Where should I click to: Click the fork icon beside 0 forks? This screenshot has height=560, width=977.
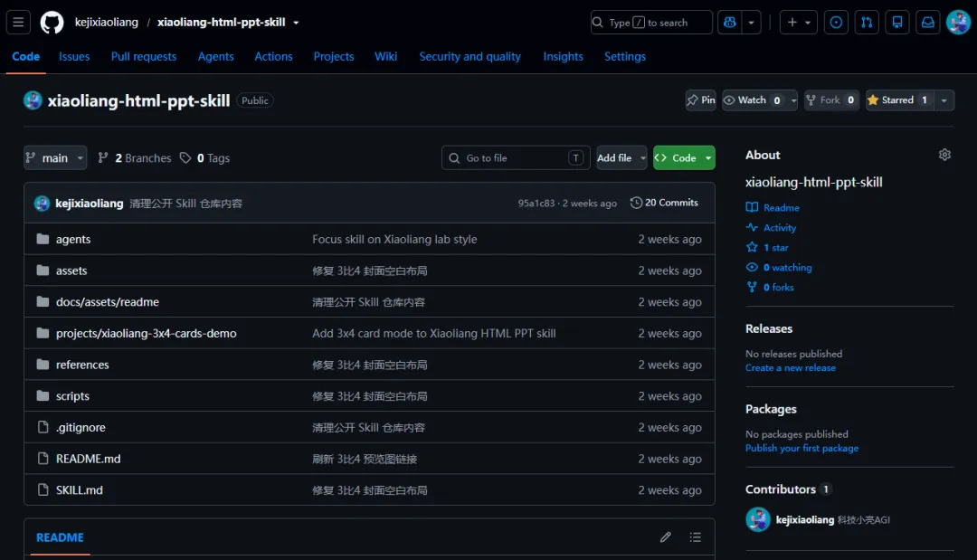click(x=752, y=287)
